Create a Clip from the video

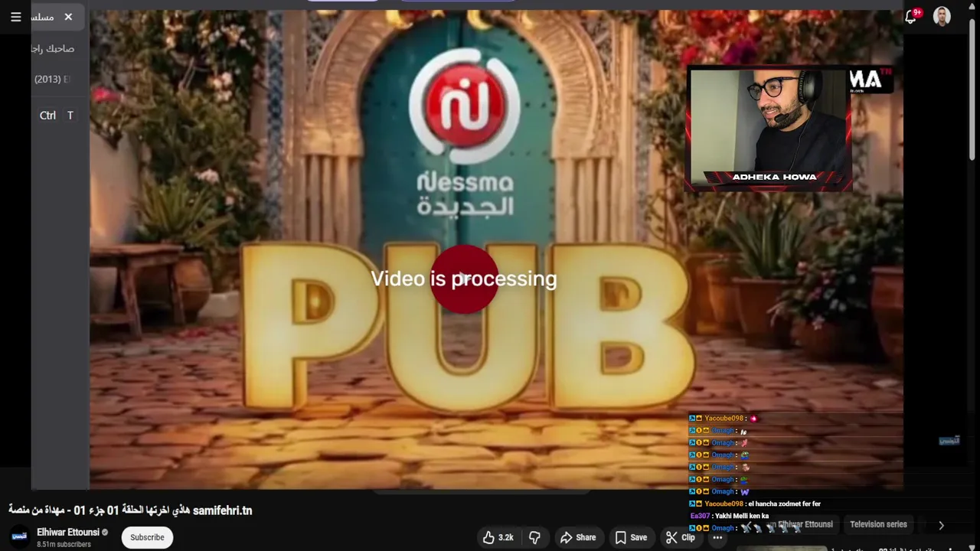680,537
